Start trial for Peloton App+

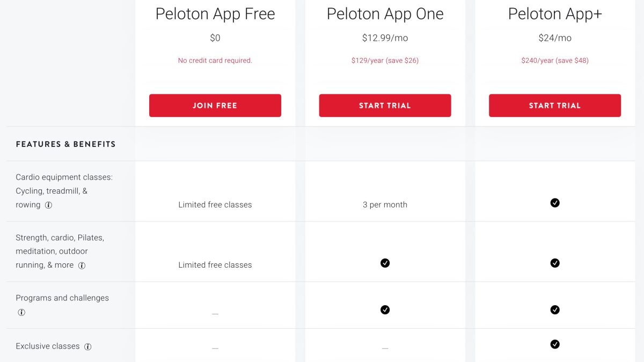click(555, 106)
